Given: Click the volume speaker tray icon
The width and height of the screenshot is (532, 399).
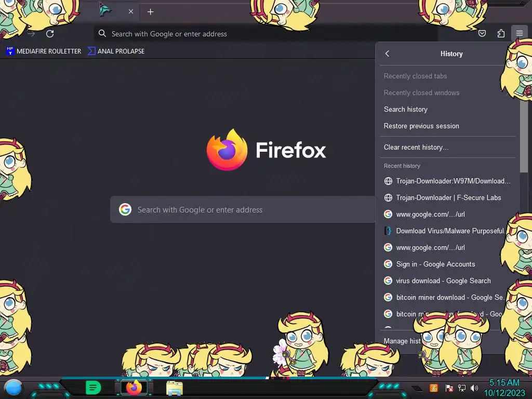Looking at the screenshot, I should [474, 388].
